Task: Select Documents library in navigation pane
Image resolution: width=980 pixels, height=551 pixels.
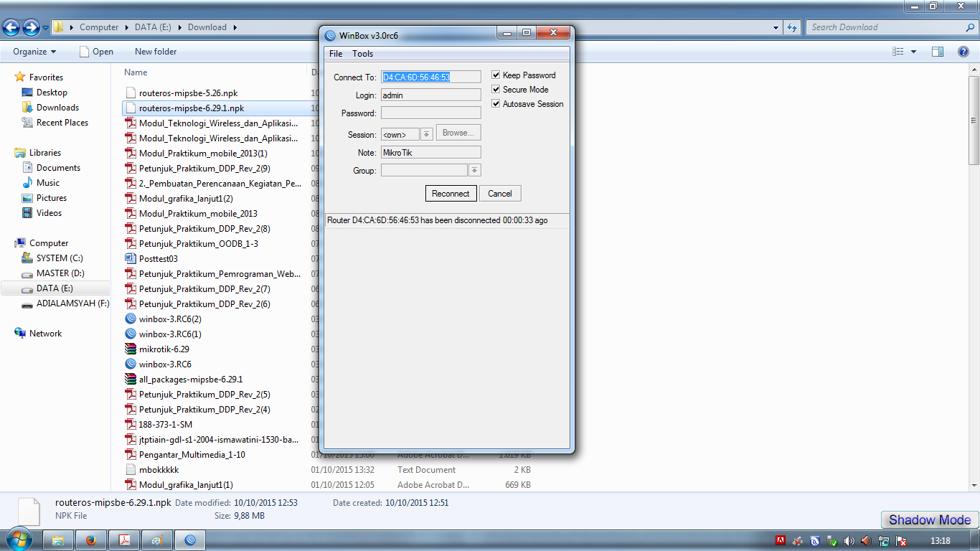Action: pyautogui.click(x=58, y=168)
